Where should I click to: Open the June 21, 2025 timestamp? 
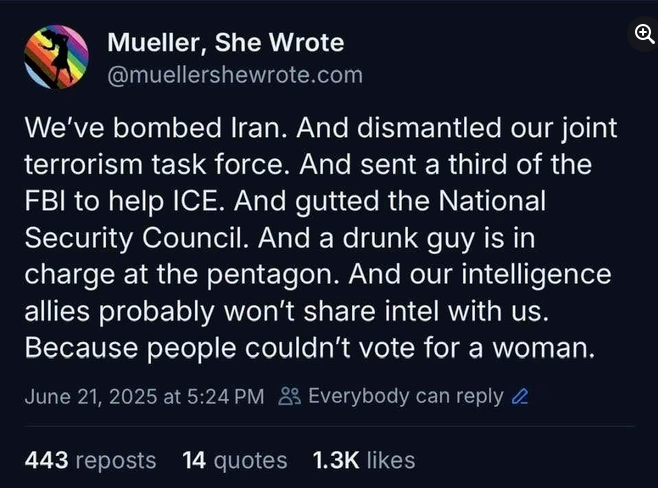pyautogui.click(x=143, y=396)
